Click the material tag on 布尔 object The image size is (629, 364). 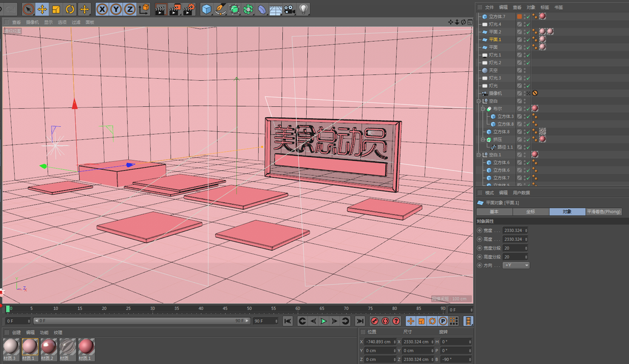[535, 108]
